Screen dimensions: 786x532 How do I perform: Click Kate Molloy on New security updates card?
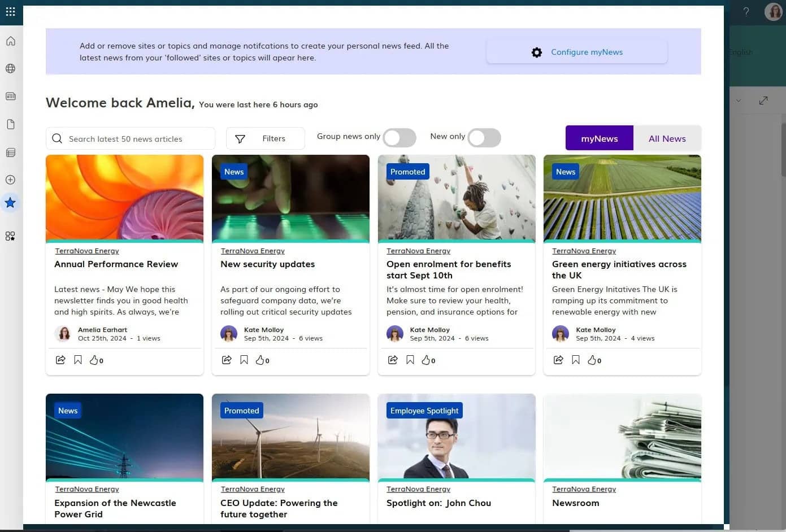[264, 330]
